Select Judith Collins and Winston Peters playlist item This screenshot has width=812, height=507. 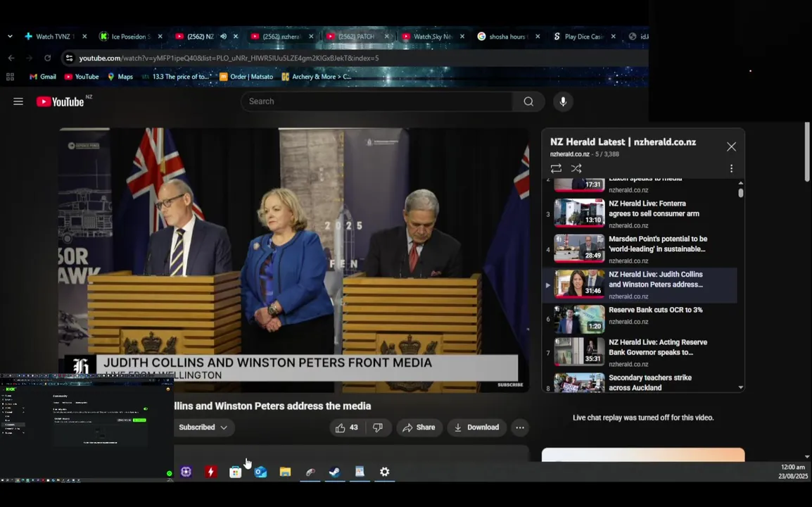click(640, 285)
